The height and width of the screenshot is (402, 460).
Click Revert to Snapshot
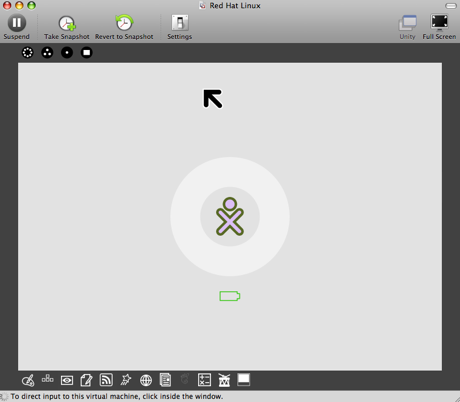(124, 27)
